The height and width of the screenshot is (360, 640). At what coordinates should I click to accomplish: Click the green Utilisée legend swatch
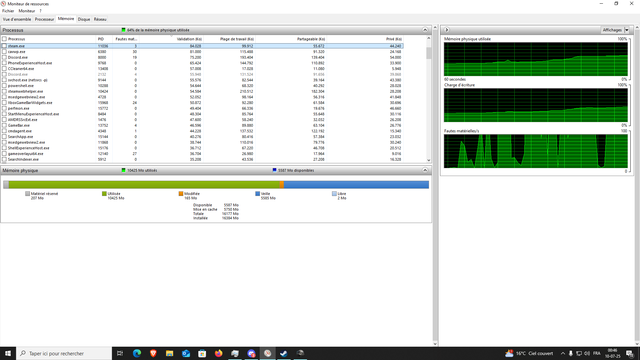(x=104, y=194)
